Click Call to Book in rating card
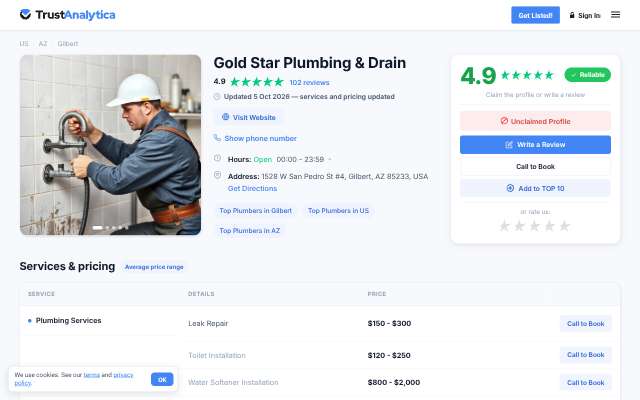 click(535, 167)
